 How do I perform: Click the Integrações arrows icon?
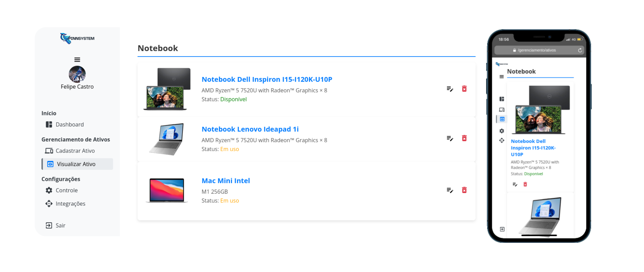coord(49,203)
